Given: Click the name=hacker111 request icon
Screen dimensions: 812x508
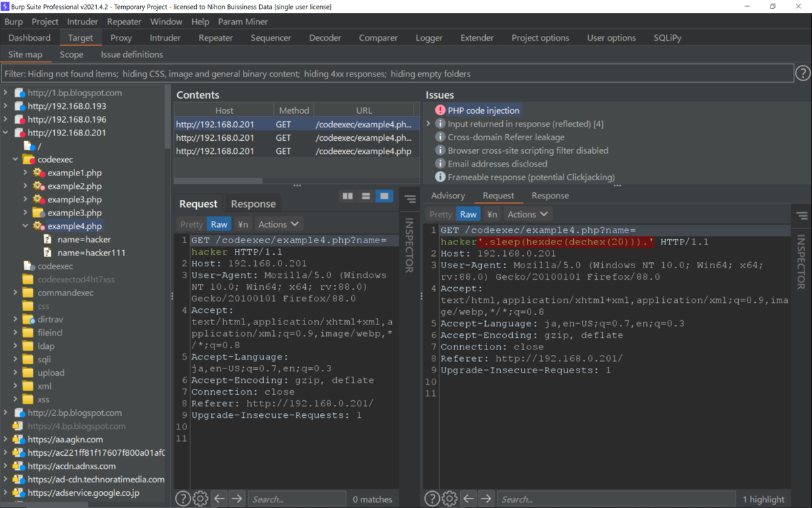Looking at the screenshot, I should 48,253.
